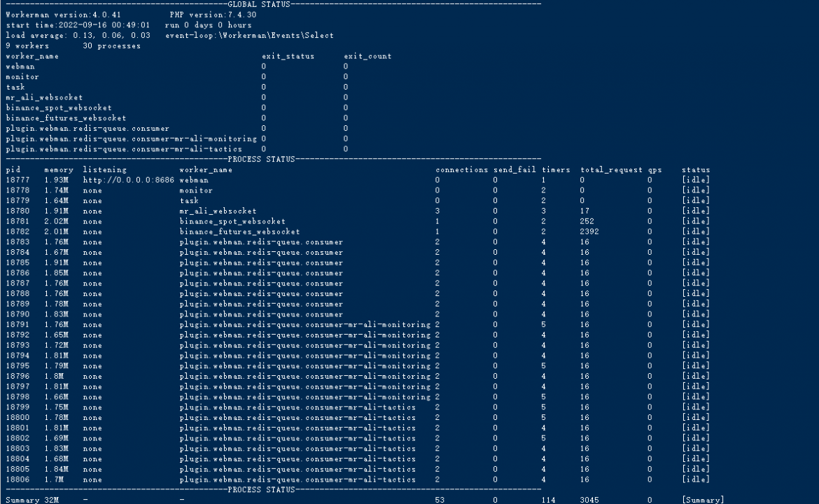Click the Summary 32M memory text
819x504 pixels.
coord(32,500)
